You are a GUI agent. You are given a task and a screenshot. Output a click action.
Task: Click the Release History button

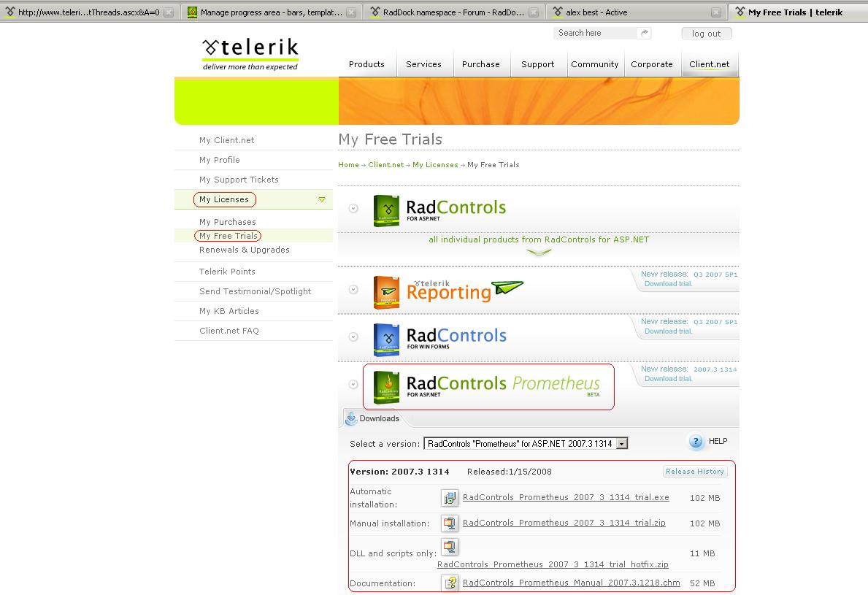[695, 472]
